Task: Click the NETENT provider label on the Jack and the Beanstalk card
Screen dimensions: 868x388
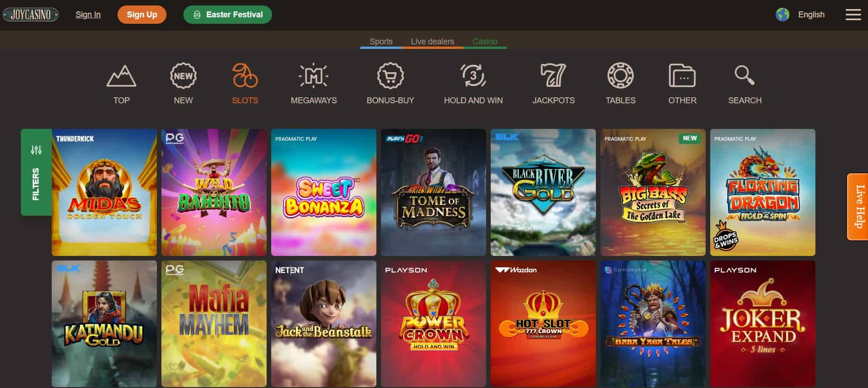Action: [289, 270]
